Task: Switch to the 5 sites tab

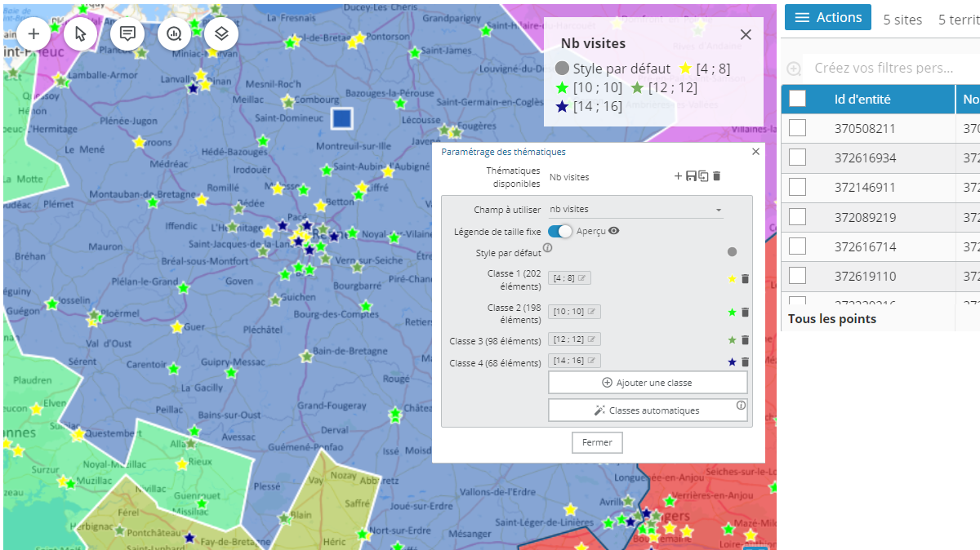Action: pos(902,20)
